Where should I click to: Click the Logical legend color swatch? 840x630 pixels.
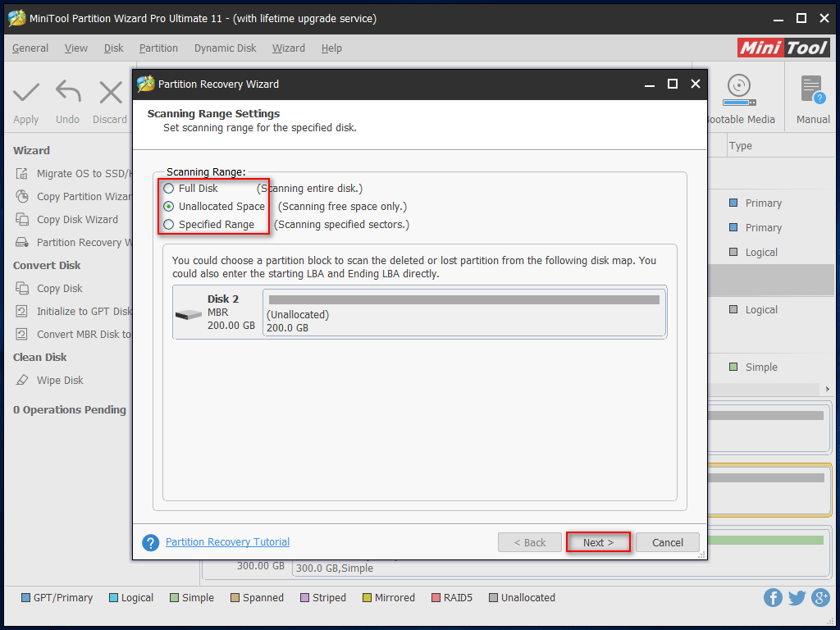point(113,598)
